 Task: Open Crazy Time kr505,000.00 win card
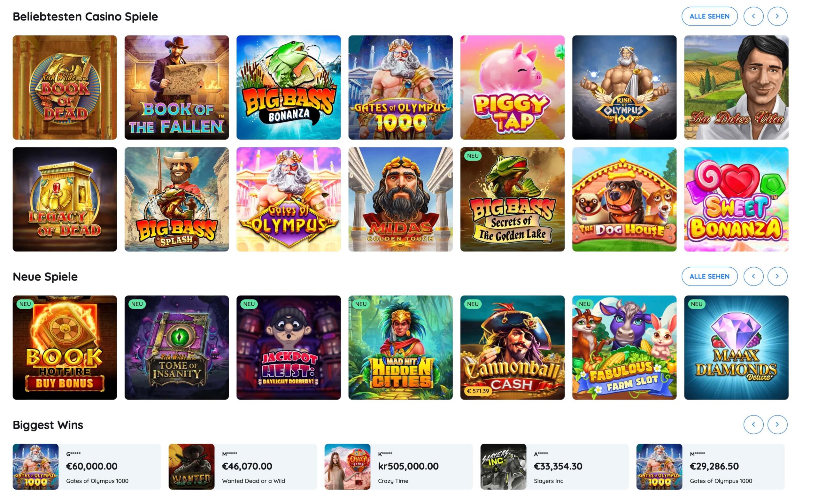pos(398,466)
